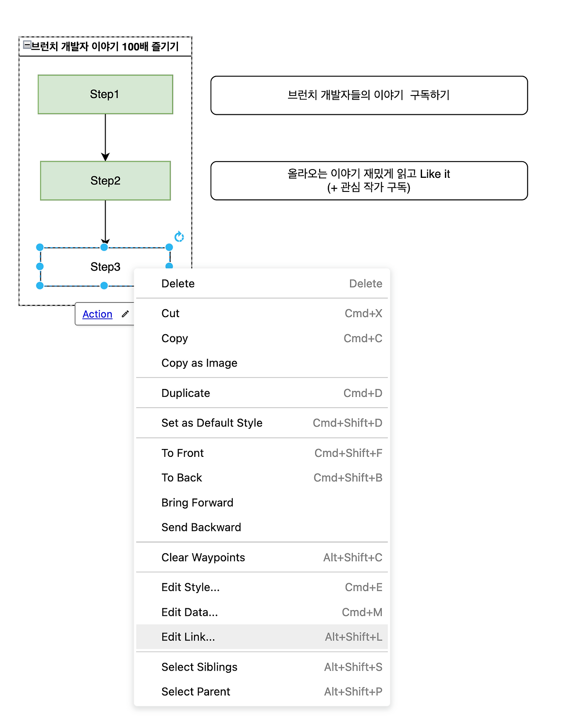Send Step3 To Back

[181, 477]
